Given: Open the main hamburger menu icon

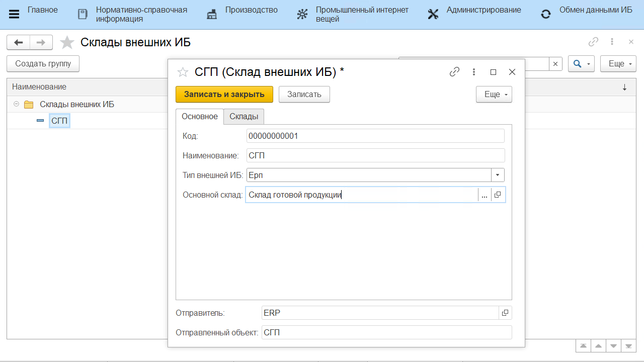Looking at the screenshot, I should [14, 14].
